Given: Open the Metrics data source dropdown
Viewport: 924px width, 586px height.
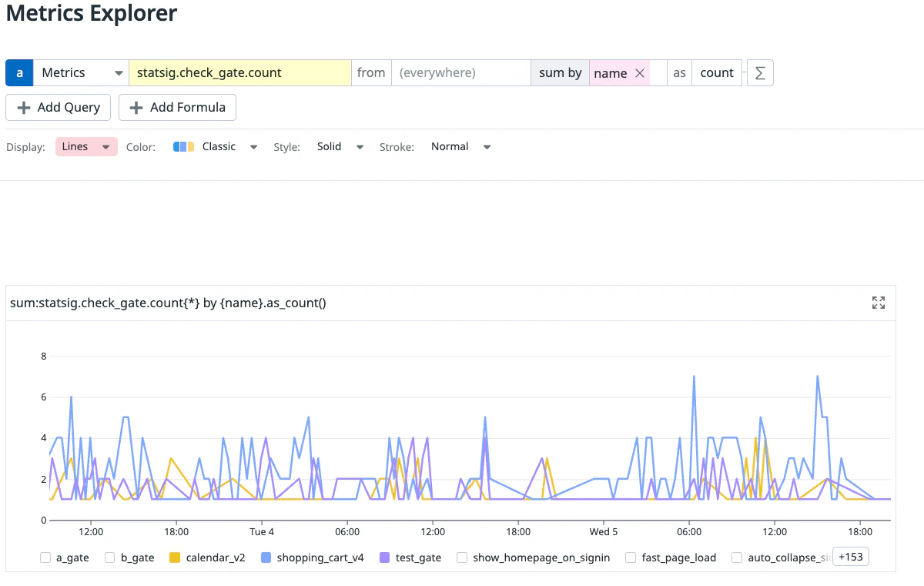Looking at the screenshot, I should pos(81,72).
